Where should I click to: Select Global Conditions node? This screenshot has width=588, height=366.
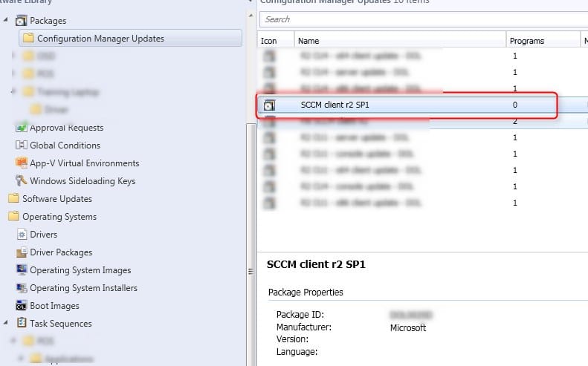coord(65,146)
